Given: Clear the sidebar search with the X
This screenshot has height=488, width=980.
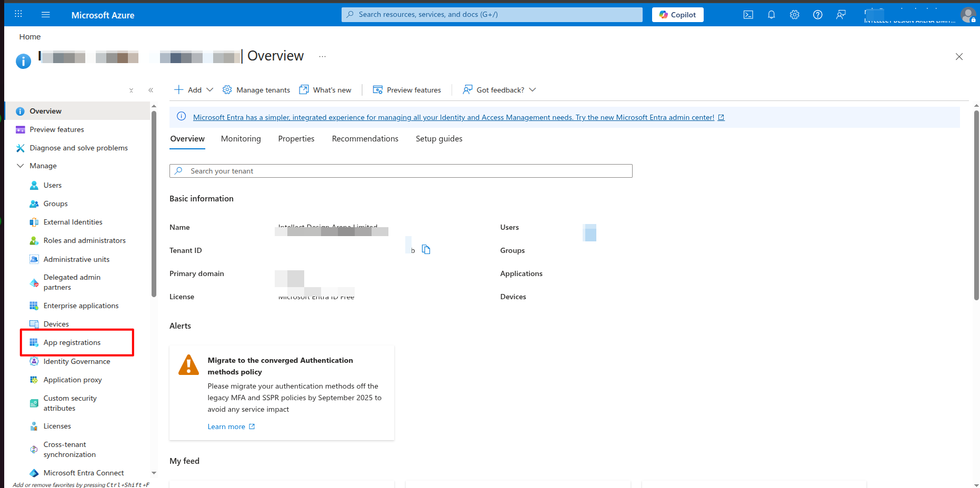Looking at the screenshot, I should 131,90.
